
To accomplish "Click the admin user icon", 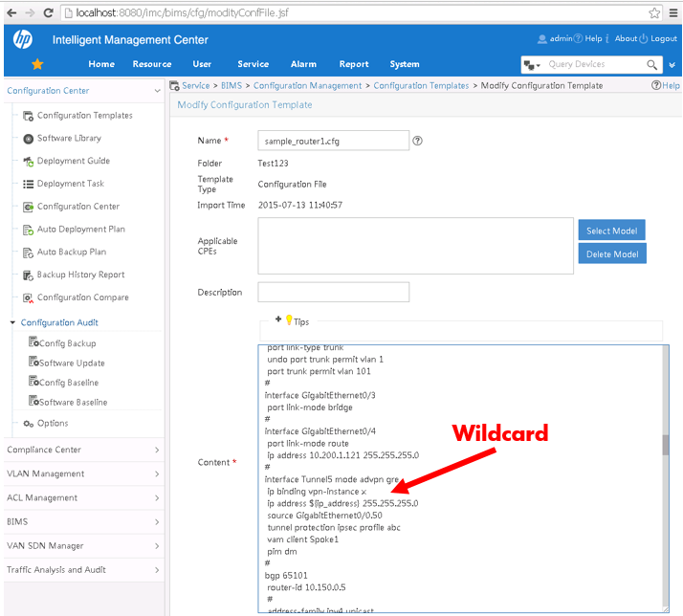I will pyautogui.click(x=541, y=39).
